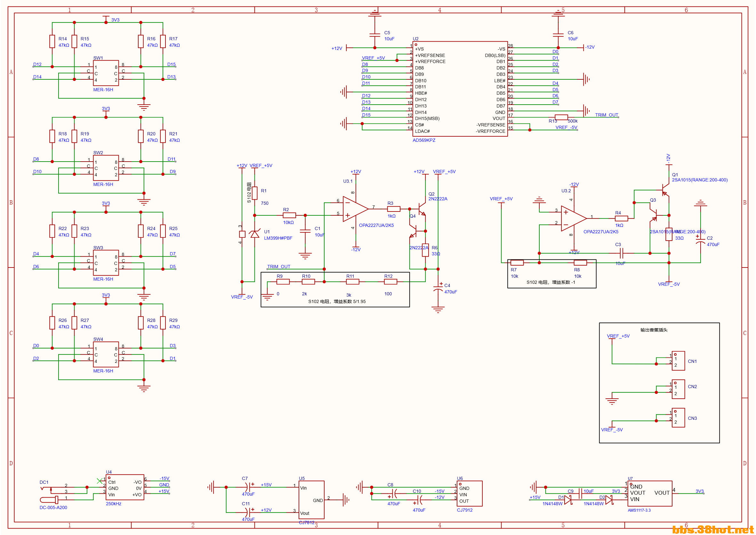Click the SW1 MER-16H switch symbol
This screenshot has width=756, height=535.
[106, 73]
